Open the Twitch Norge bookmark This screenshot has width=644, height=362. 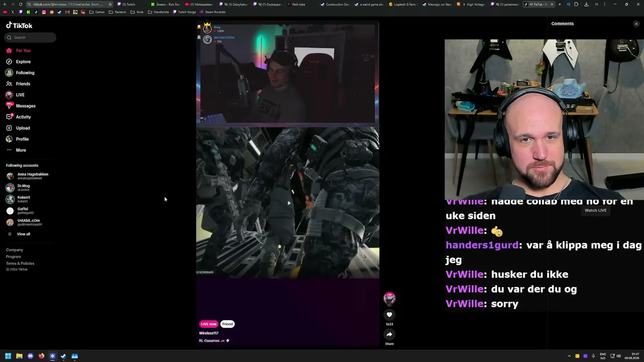click(184, 12)
